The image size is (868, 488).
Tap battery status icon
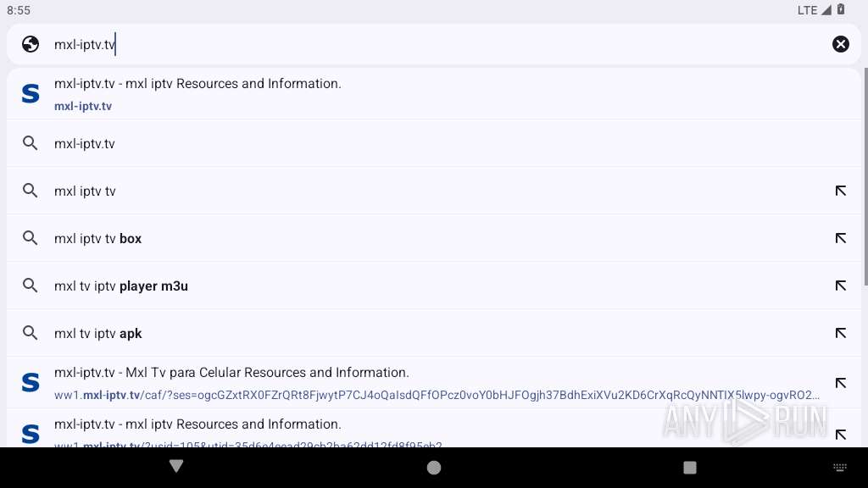[840, 9]
